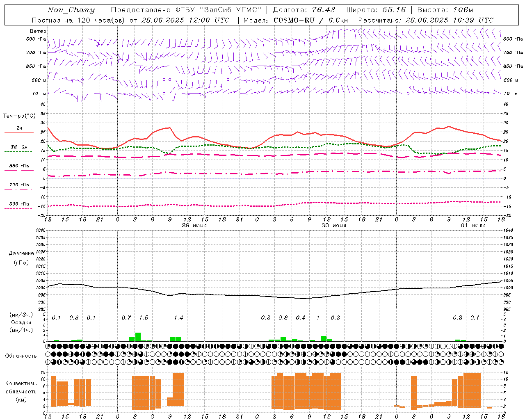Click the 700 гПа temperature legend label
Image resolution: width=525 pixels, height=420 pixels.
point(19,185)
